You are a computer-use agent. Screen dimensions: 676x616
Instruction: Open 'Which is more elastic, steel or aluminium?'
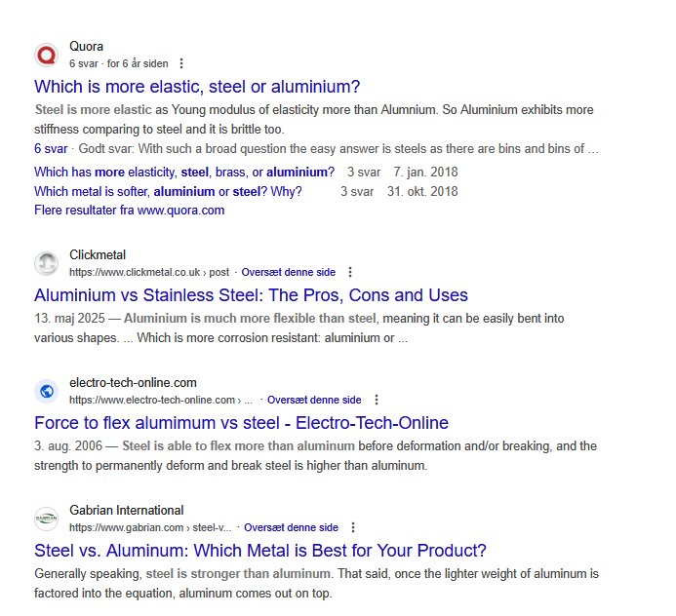click(x=197, y=87)
